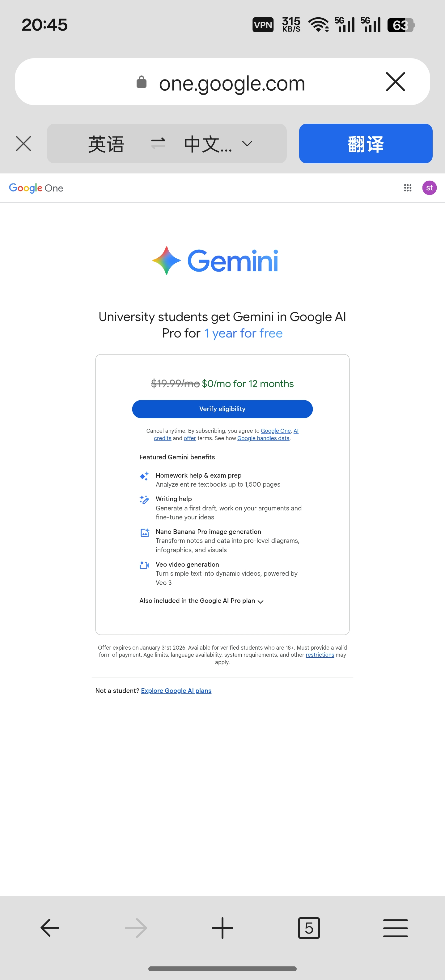Clear the address bar with X
The width and height of the screenshot is (445, 980).
click(x=395, y=82)
